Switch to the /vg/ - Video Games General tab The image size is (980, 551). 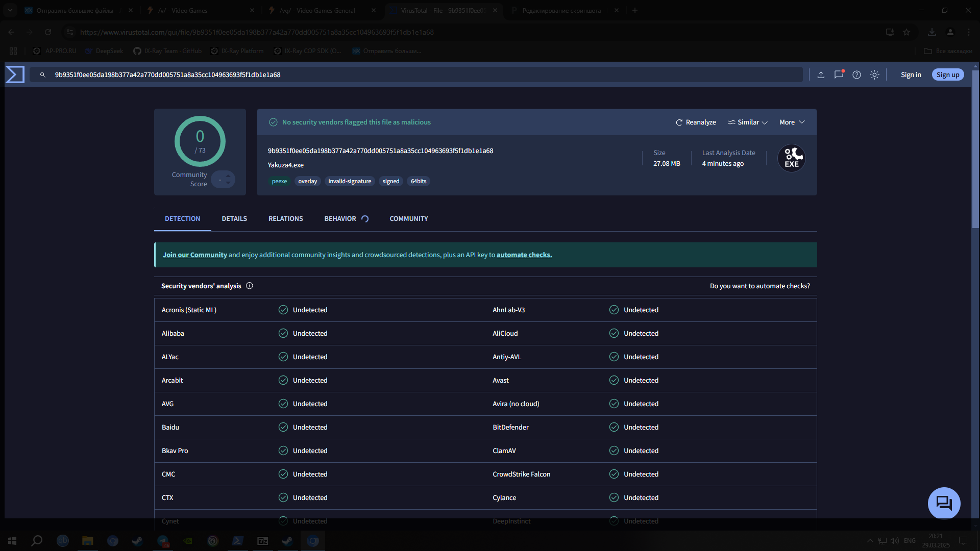323,10
